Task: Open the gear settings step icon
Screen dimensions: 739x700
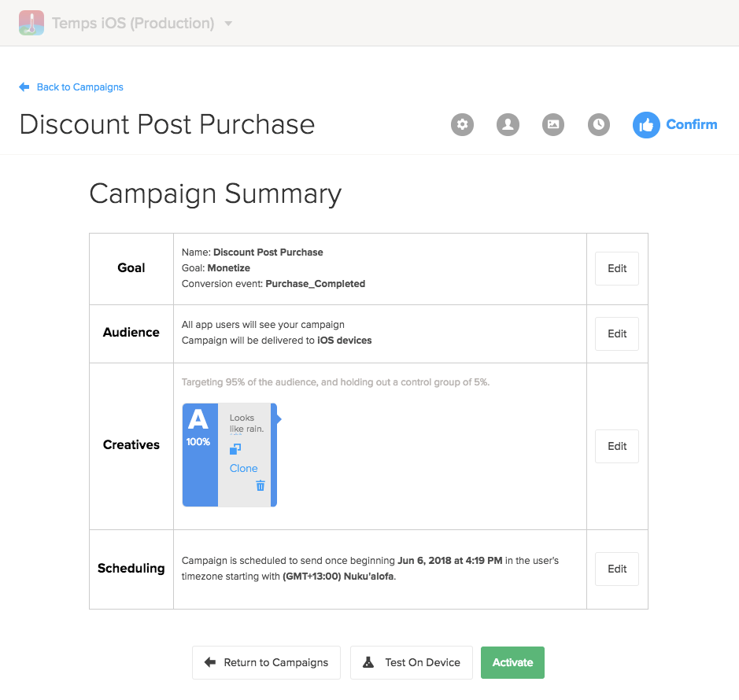Action: 463,124
